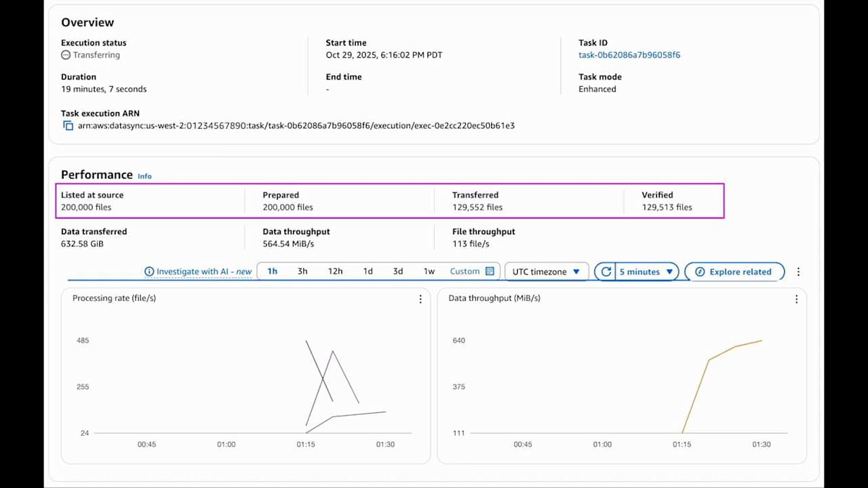Open Processing rate chart options menu
868x488 pixels.
click(420, 299)
